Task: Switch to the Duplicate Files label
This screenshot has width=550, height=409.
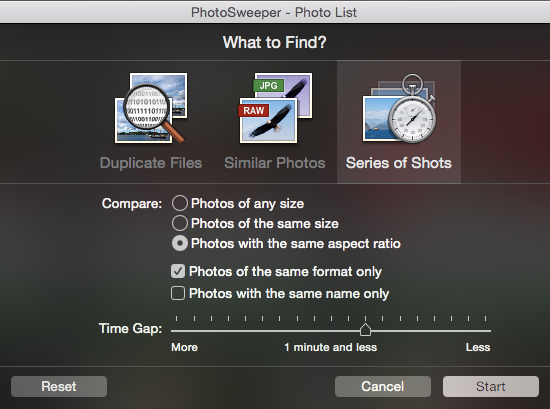Action: click(x=151, y=163)
